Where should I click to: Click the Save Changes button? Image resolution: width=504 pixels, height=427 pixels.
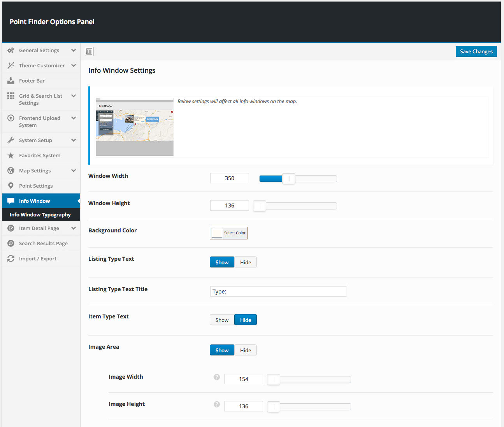coord(476,51)
